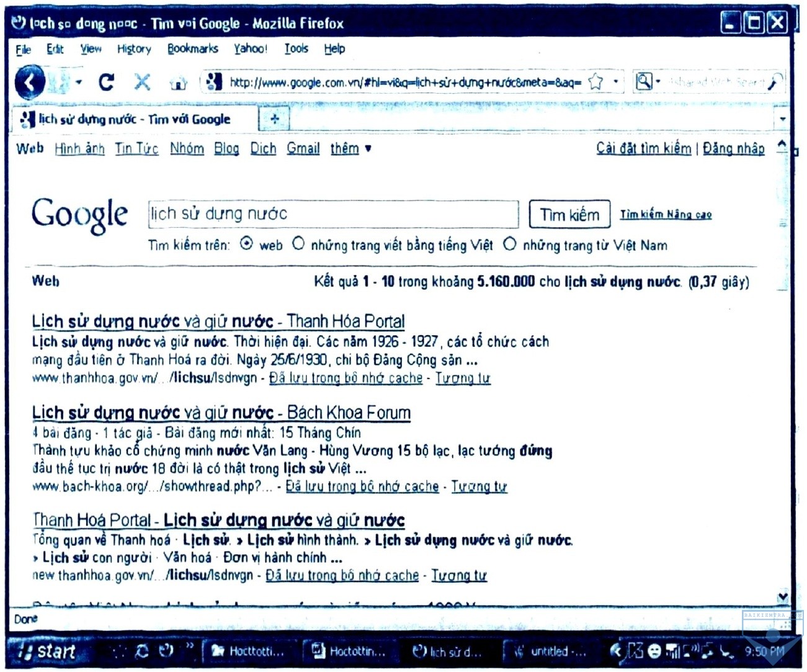Open 'Thanh Hoá Portal - Lịch sử dựng nước' result
The height and width of the screenshot is (672, 807).
pyautogui.click(x=218, y=520)
